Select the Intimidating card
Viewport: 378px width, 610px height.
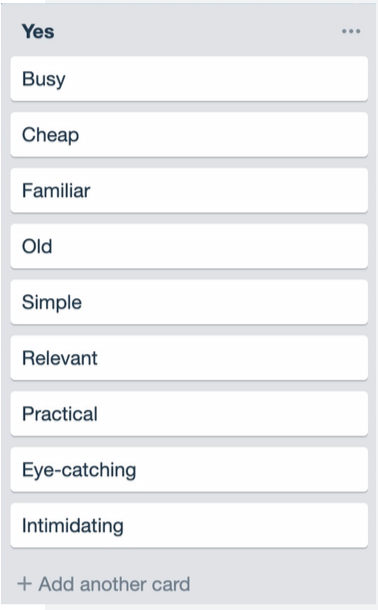tap(189, 526)
